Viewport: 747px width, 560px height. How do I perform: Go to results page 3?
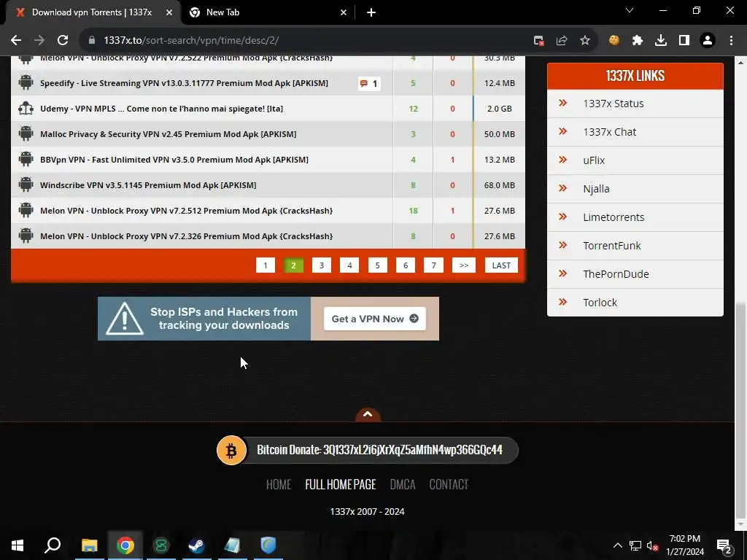pos(322,265)
